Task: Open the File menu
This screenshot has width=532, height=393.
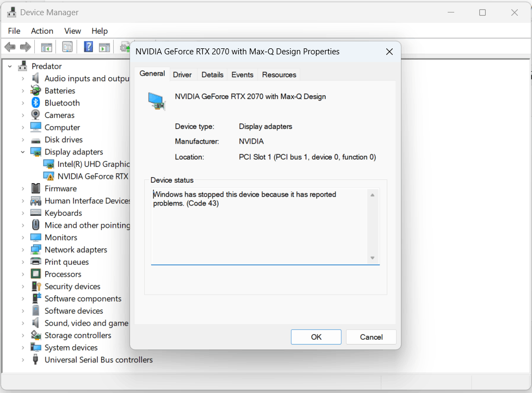Action: point(14,31)
